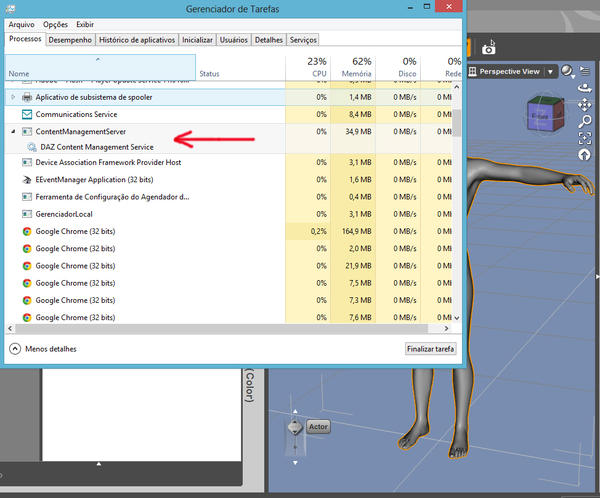The width and height of the screenshot is (600, 498).
Task: Switch to the Desempenho tab
Action: tap(70, 40)
